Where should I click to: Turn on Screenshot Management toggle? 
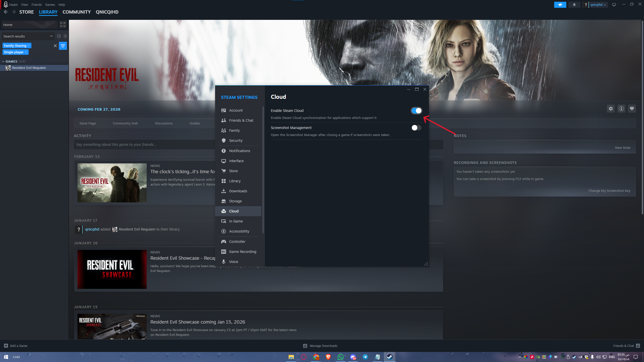coord(416,128)
